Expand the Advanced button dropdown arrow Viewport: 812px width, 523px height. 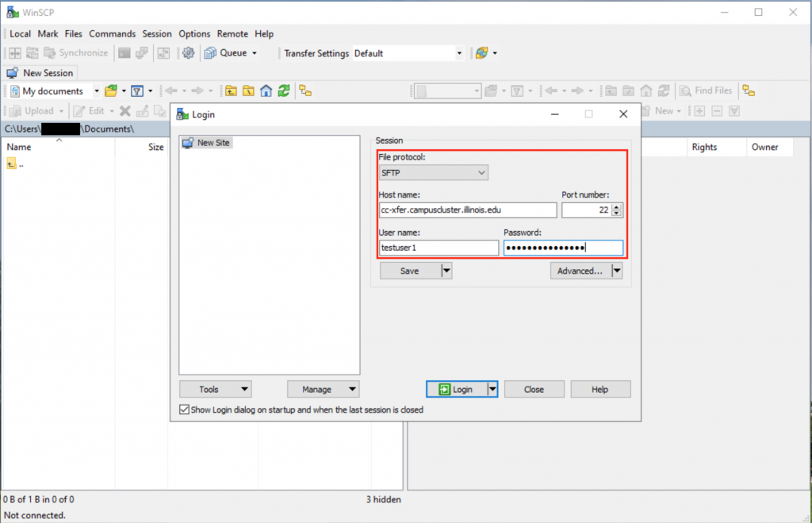point(617,271)
